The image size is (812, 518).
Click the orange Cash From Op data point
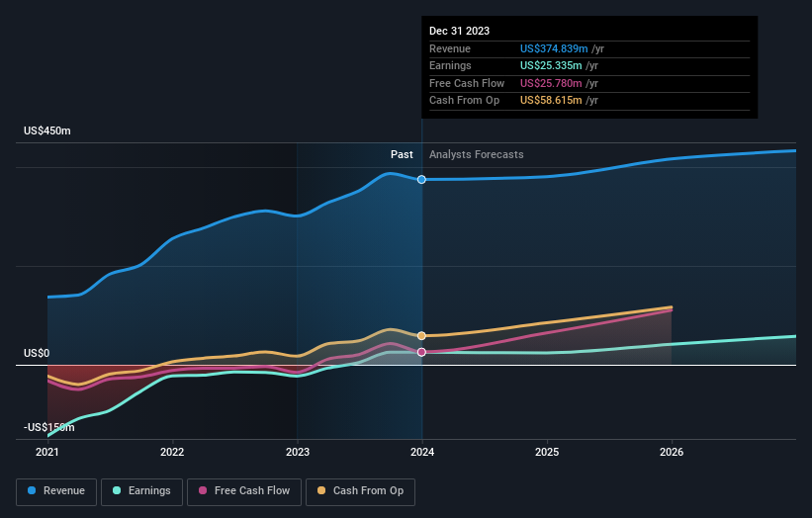click(x=421, y=336)
